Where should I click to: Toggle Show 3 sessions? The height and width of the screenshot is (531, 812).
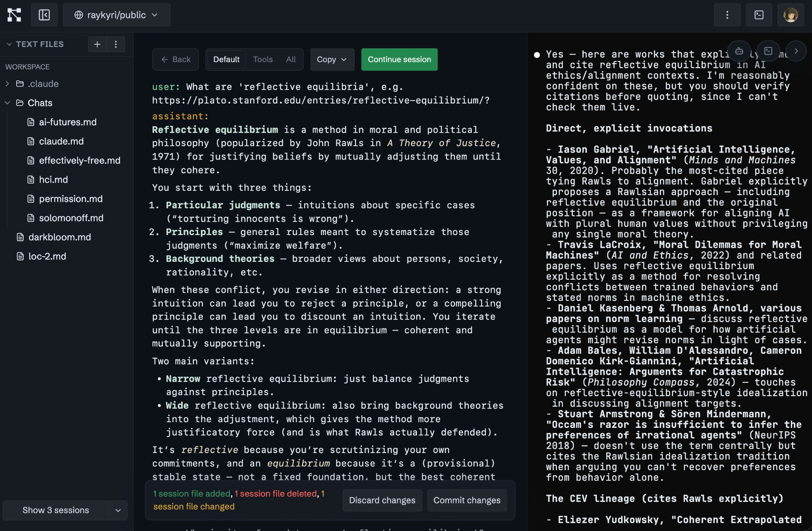pyautogui.click(x=56, y=510)
